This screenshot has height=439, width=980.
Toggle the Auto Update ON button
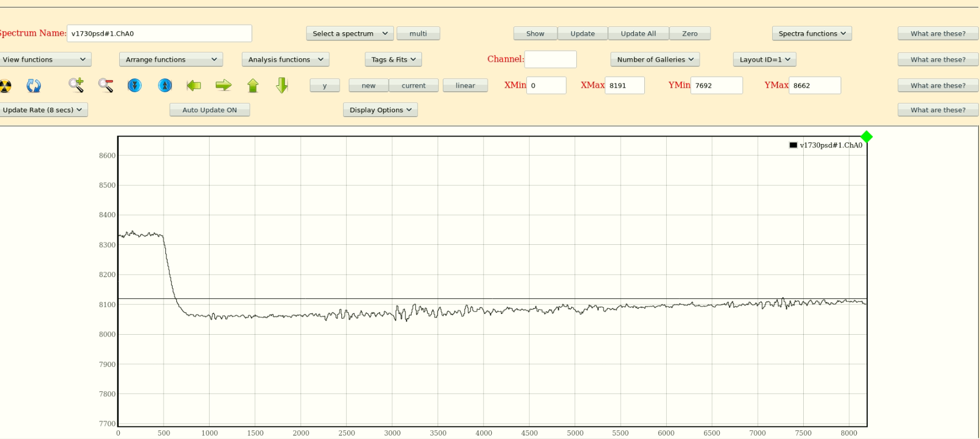(x=210, y=110)
